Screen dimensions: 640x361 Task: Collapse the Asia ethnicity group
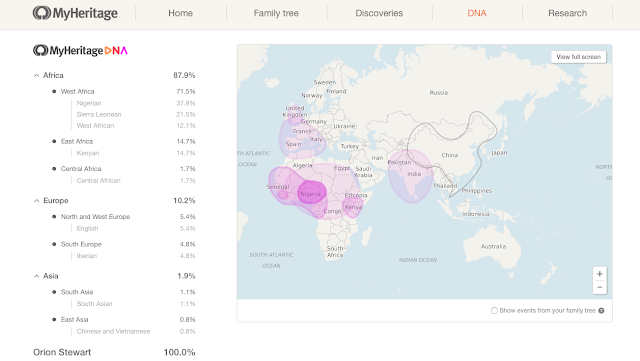point(36,276)
